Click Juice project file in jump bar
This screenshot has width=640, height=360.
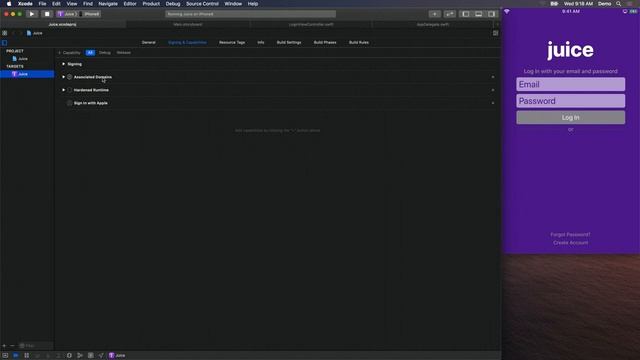(x=34, y=33)
